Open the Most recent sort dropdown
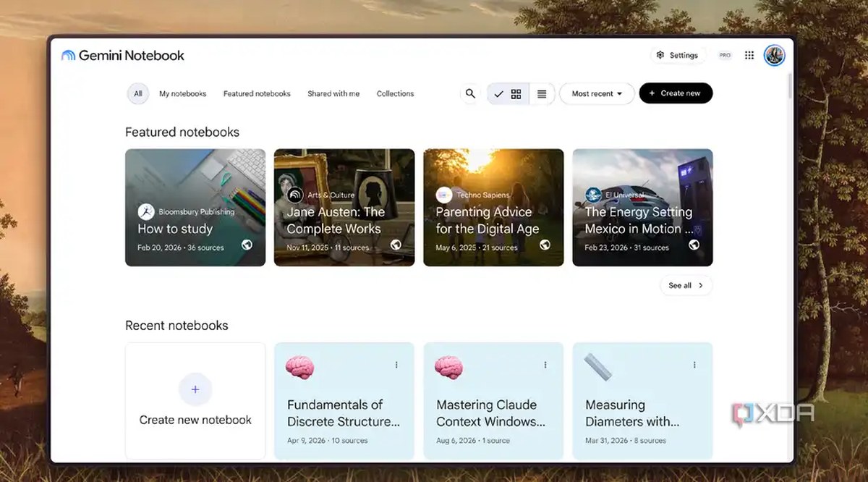868x482 pixels. coord(597,93)
